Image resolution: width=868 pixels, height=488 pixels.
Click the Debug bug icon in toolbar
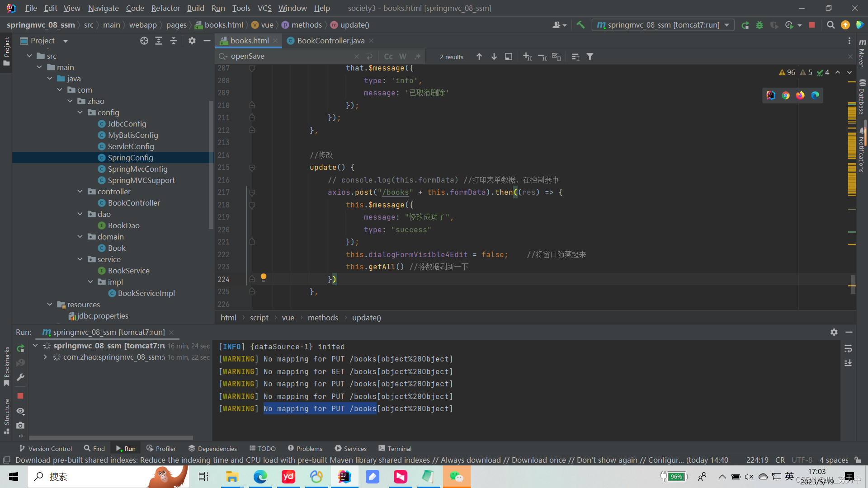759,25
